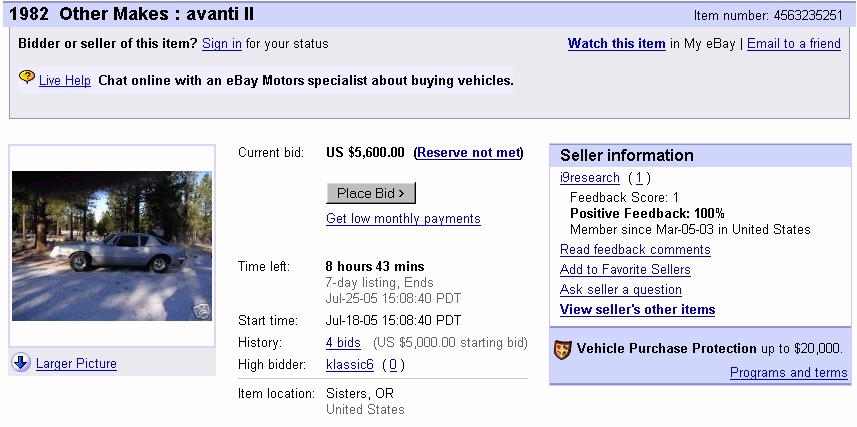Open the Live Help link

(65, 81)
